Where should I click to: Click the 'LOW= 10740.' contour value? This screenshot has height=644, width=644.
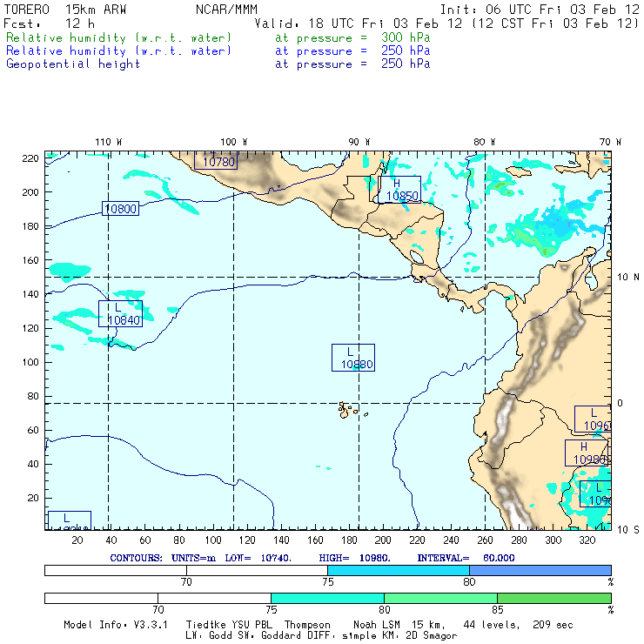coord(258,558)
